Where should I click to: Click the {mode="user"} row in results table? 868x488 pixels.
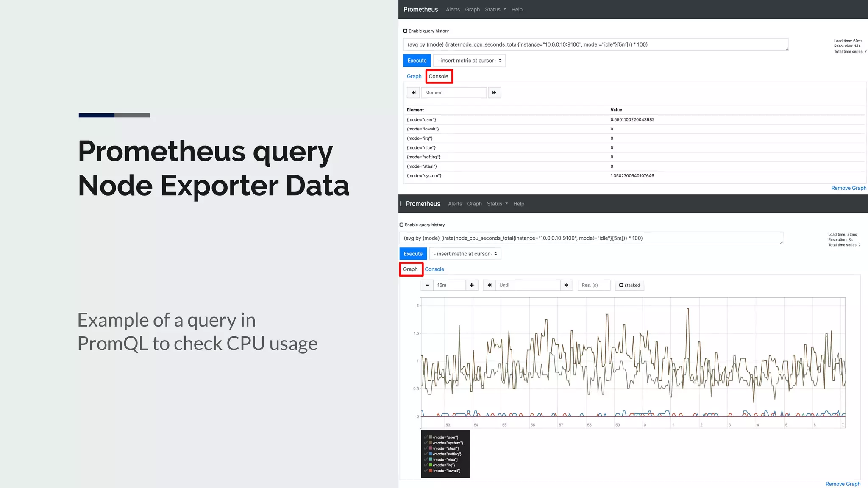634,119
